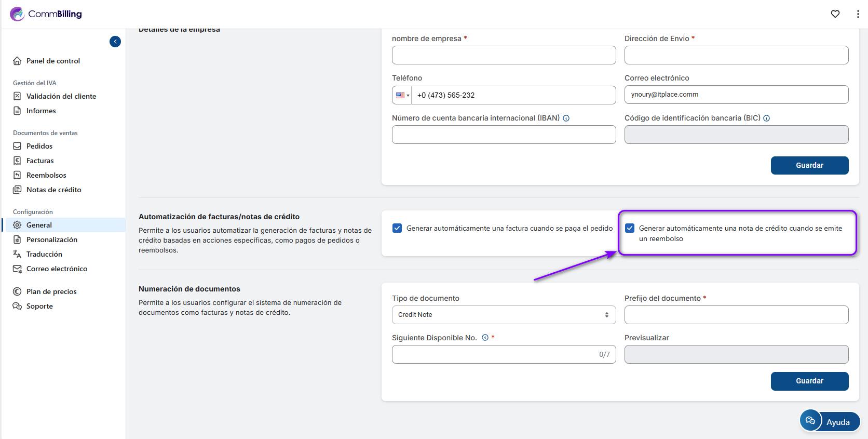This screenshot has height=439, width=868.
Task: Click the nombre de empresa field
Action: pos(504,55)
